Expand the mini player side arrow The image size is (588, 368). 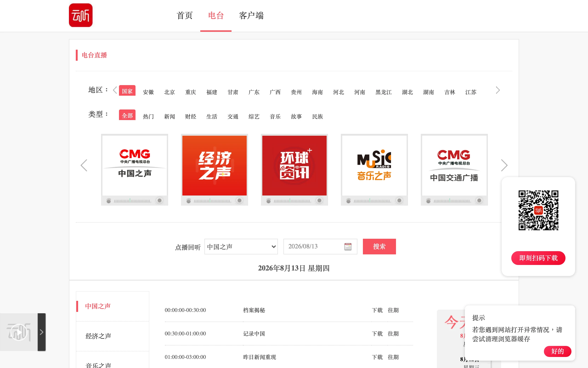click(x=42, y=332)
